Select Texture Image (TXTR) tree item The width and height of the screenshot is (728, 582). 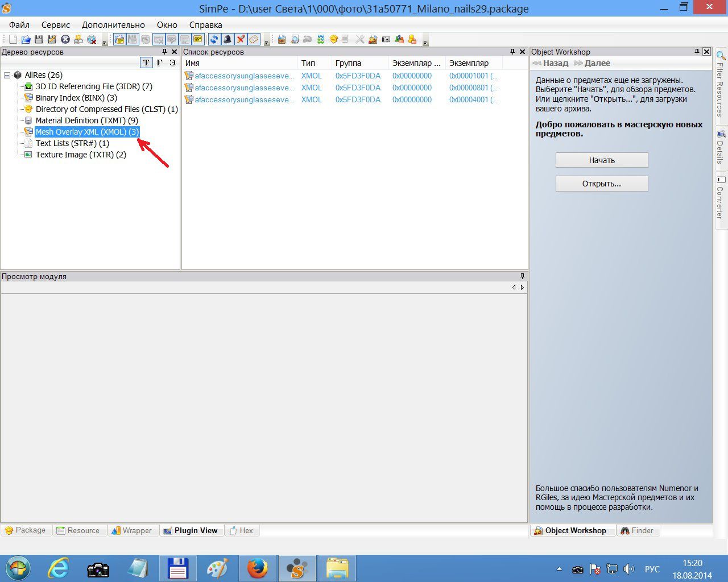click(81, 155)
